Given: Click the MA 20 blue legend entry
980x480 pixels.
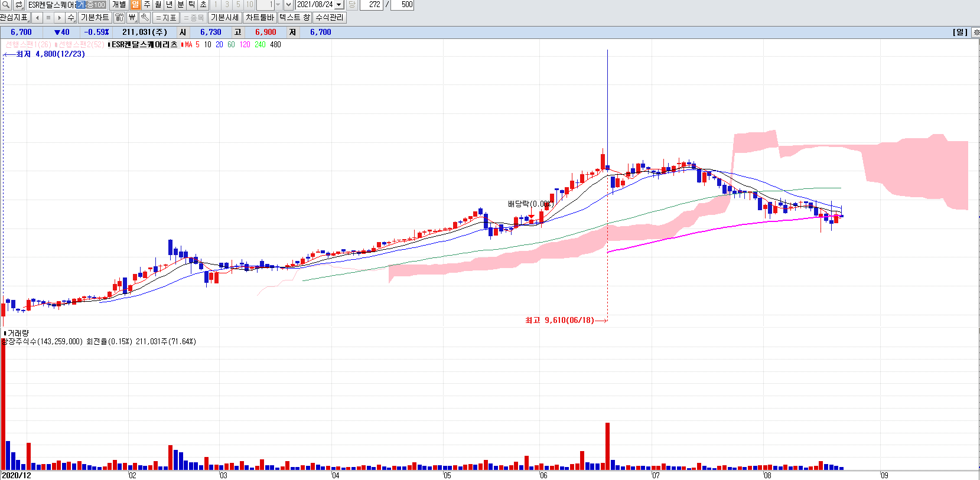Looking at the screenshot, I should (x=219, y=44).
